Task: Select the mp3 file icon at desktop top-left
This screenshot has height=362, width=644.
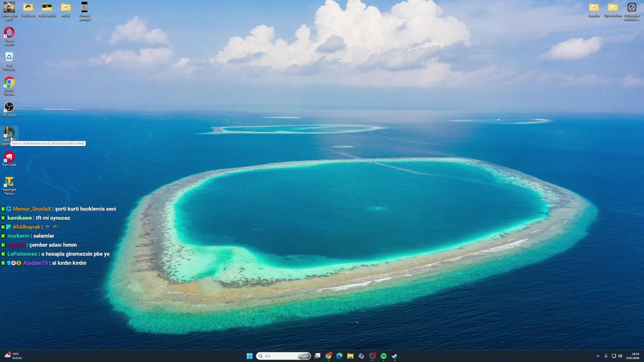Action: pos(9,11)
